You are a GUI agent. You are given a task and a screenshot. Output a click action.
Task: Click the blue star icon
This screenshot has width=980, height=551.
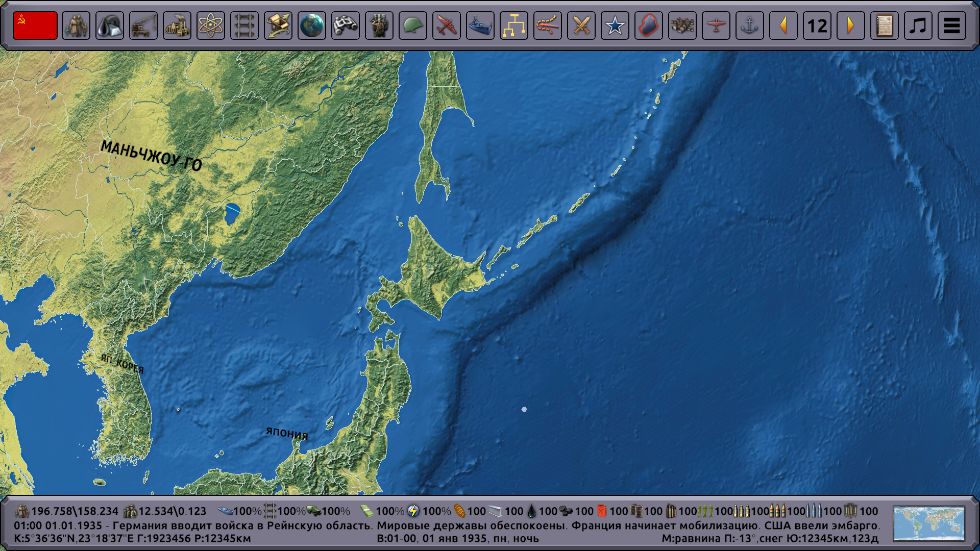(x=615, y=26)
